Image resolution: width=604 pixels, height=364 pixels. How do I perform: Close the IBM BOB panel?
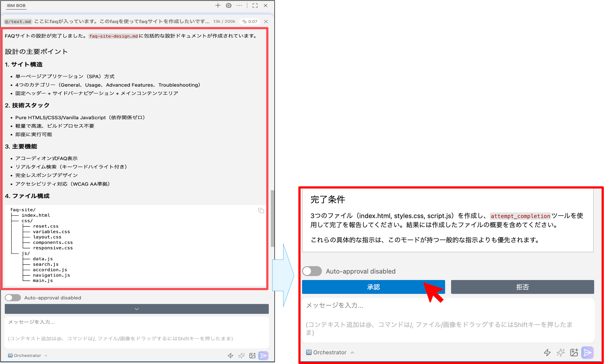coord(266,5)
